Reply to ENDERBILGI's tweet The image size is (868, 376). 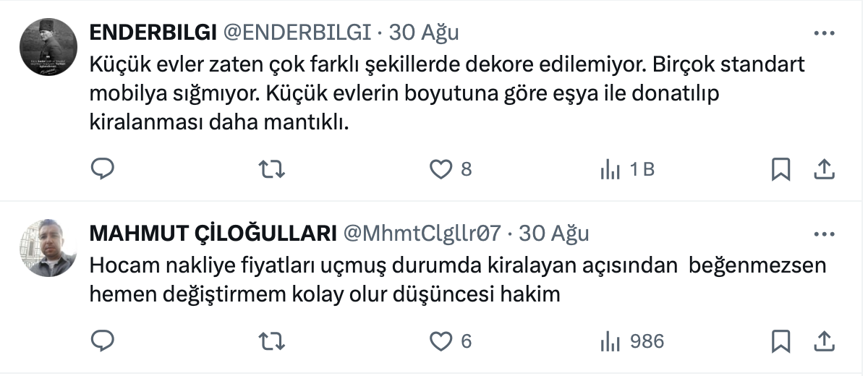click(103, 169)
